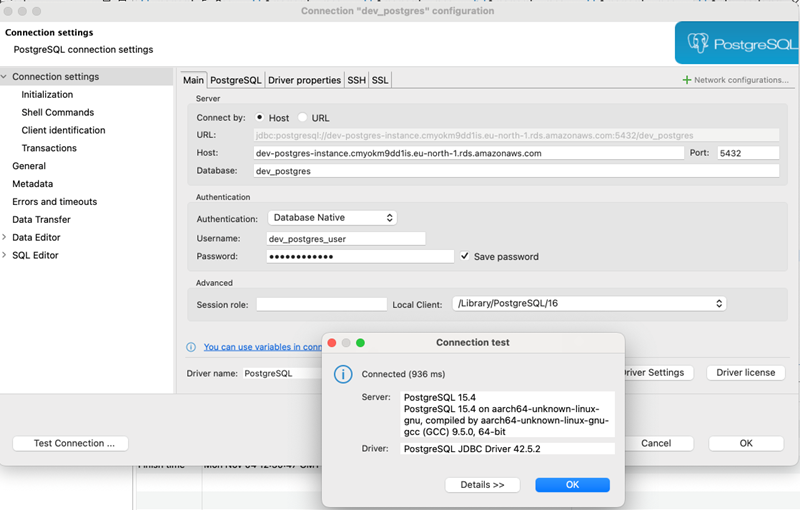Screen dimensions: 800x510
Task: Click Cancel in the configuration window
Action: pos(659,443)
